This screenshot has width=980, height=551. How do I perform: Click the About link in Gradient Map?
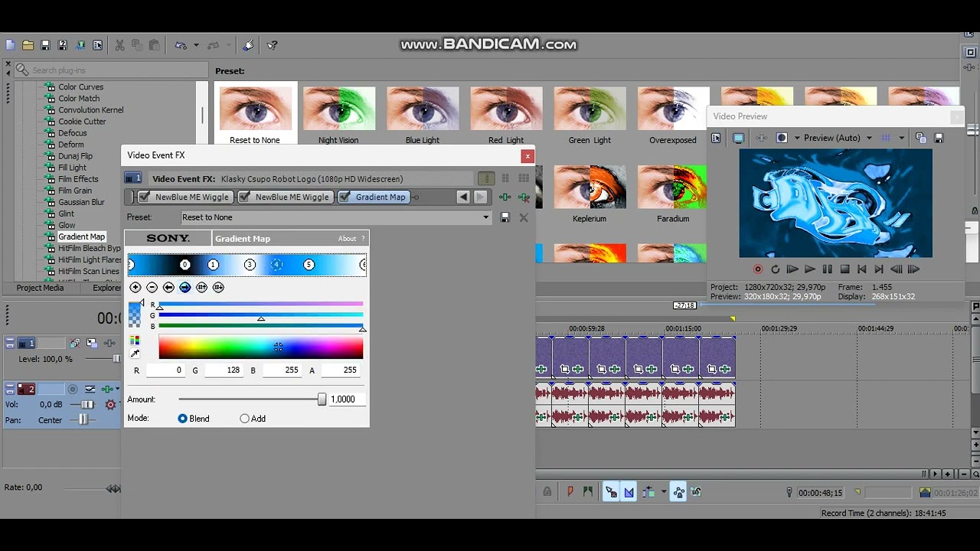[x=347, y=239]
